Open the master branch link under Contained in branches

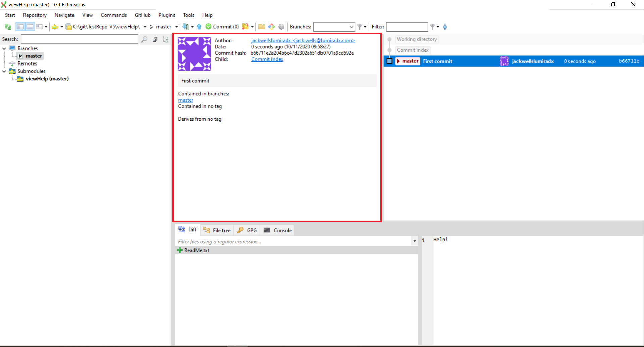[186, 100]
